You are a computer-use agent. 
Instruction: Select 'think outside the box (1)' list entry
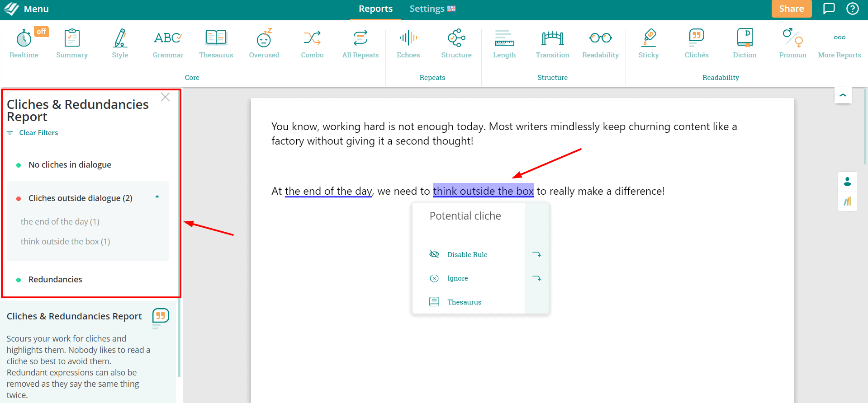point(66,242)
